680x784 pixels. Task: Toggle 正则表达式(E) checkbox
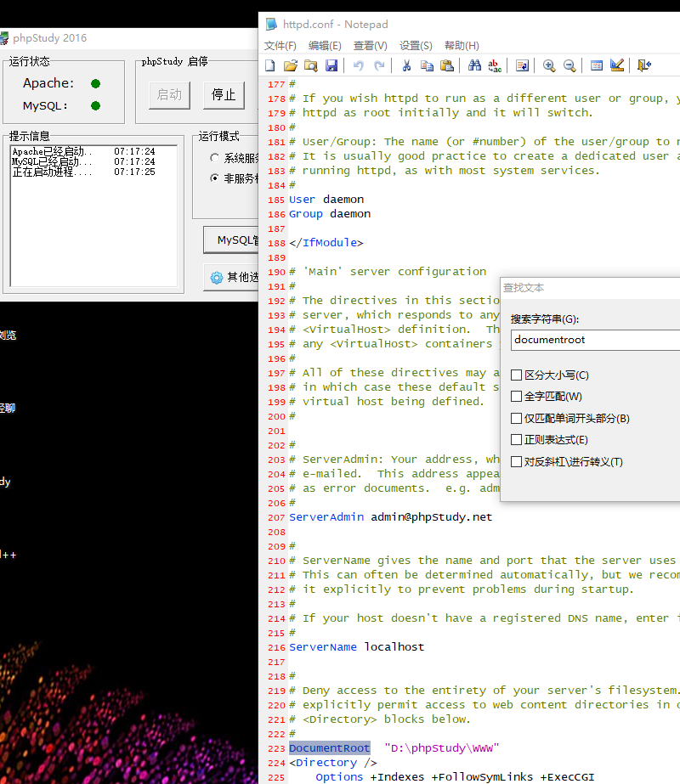pos(517,439)
